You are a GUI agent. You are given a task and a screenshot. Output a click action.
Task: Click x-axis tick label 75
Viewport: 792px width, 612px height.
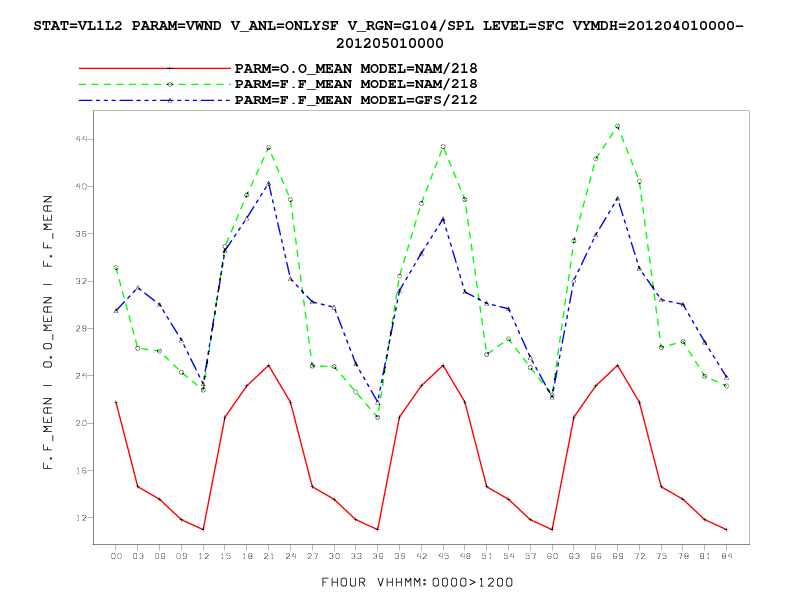point(661,556)
